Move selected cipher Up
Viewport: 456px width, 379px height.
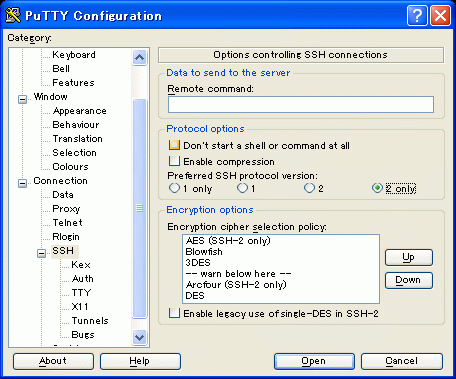click(x=409, y=257)
